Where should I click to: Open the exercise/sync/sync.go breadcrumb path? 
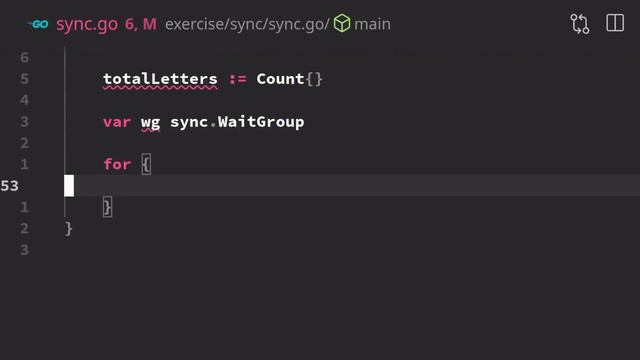(x=247, y=24)
